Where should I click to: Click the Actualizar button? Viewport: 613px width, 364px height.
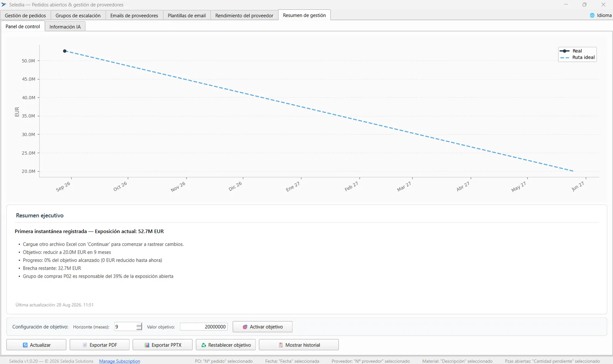pos(36,345)
